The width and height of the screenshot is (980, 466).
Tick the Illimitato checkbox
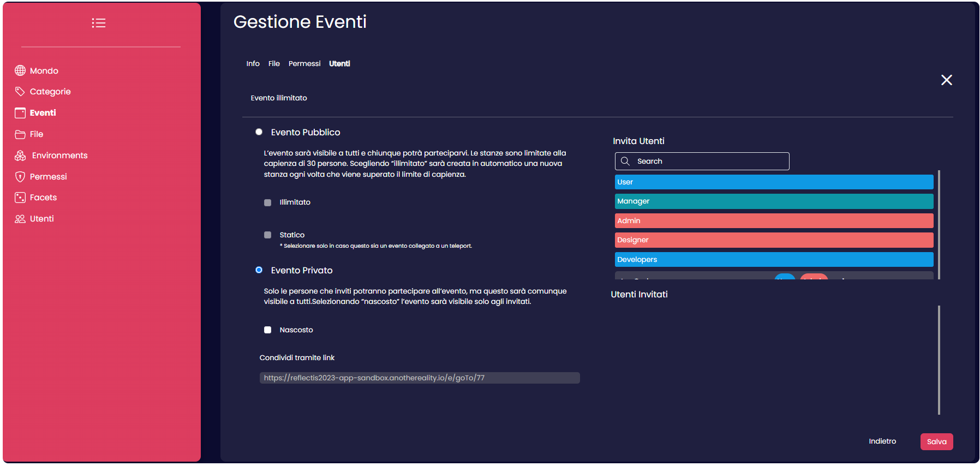[268, 202]
